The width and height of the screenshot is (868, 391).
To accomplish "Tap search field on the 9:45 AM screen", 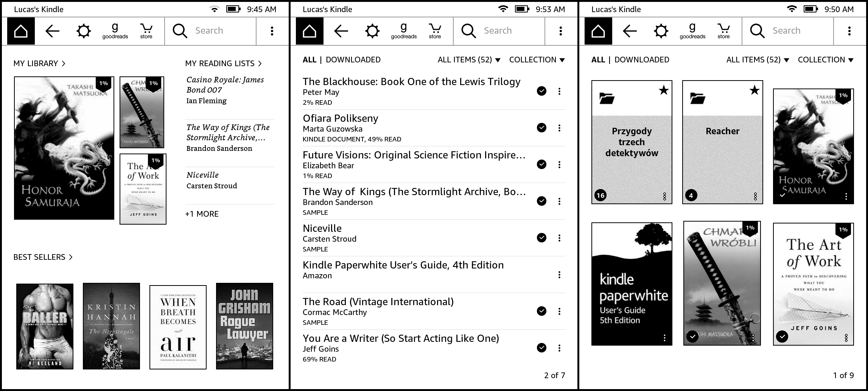I will 211,31.
